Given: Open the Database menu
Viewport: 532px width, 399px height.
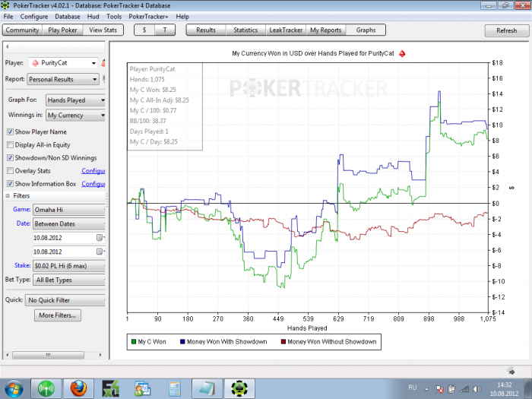Looking at the screenshot, I should tap(68, 17).
